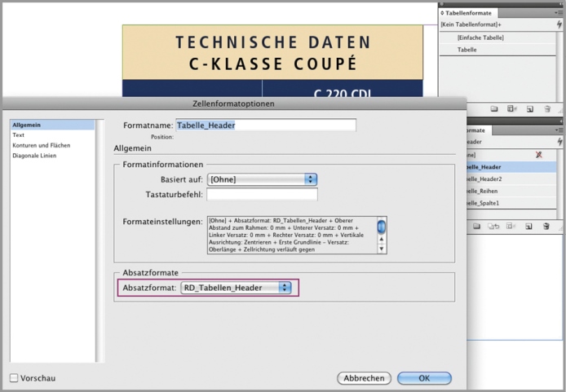The width and height of the screenshot is (566, 392).
Task: Clear overrides icon in Zellenformate panel
Action: point(511,226)
